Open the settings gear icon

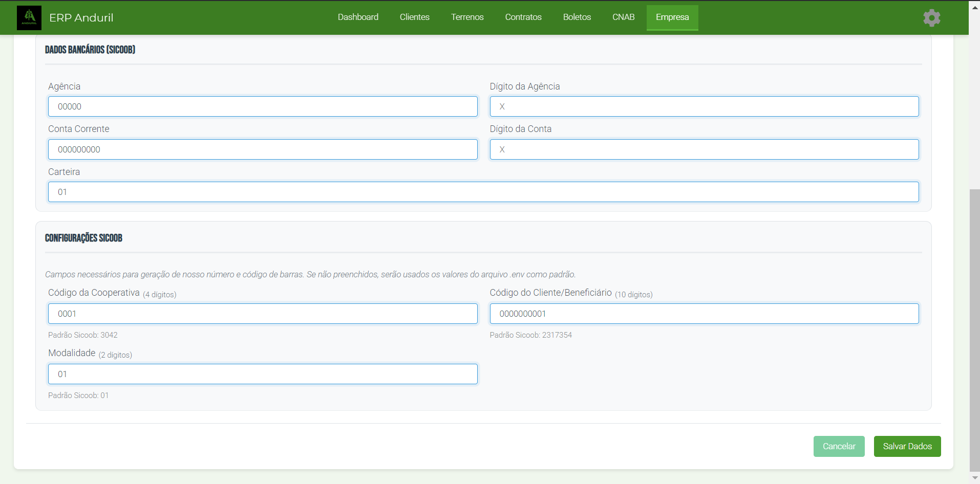pyautogui.click(x=931, y=18)
